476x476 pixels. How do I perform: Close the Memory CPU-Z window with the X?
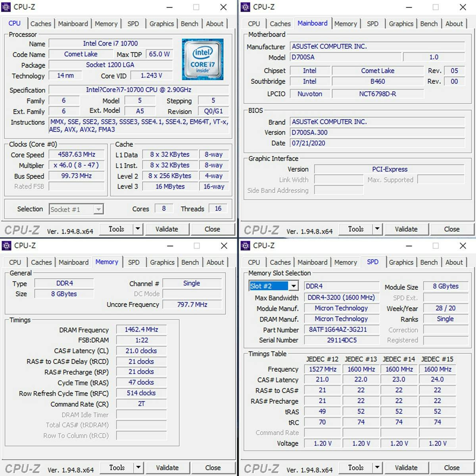tap(224, 246)
